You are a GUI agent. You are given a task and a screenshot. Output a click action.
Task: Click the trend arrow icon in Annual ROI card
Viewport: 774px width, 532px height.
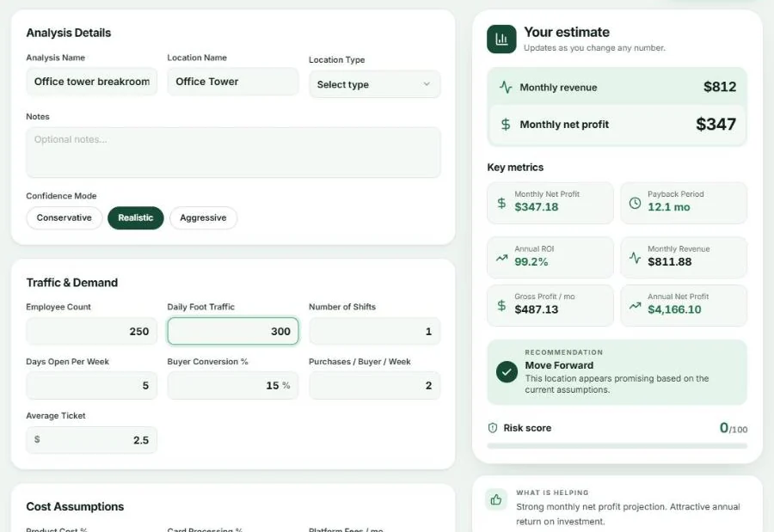point(501,258)
